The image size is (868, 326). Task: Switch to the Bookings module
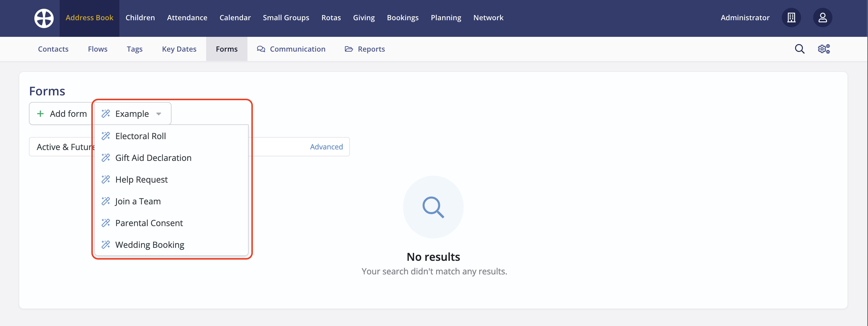point(403,18)
